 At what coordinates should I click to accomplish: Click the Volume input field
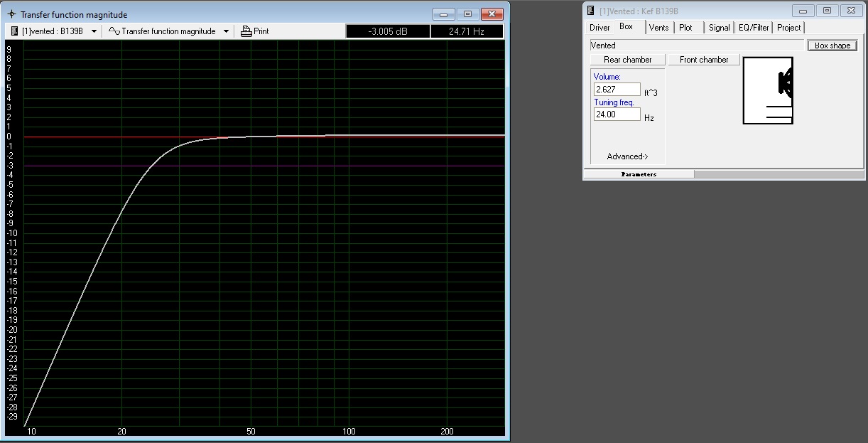(x=617, y=90)
